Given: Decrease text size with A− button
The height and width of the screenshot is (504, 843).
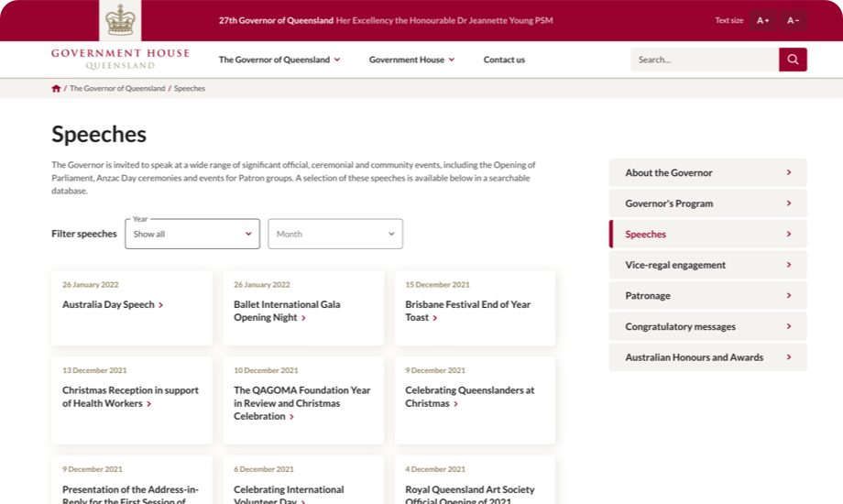Looking at the screenshot, I should 793,20.
